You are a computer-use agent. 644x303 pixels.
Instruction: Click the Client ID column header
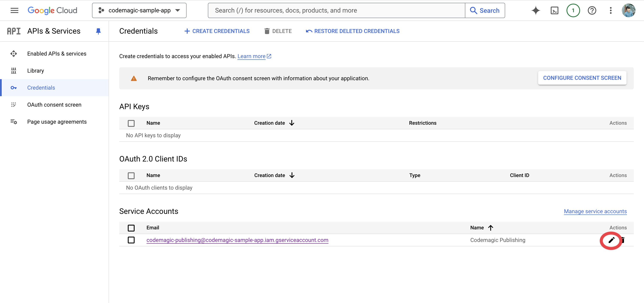[x=519, y=175]
